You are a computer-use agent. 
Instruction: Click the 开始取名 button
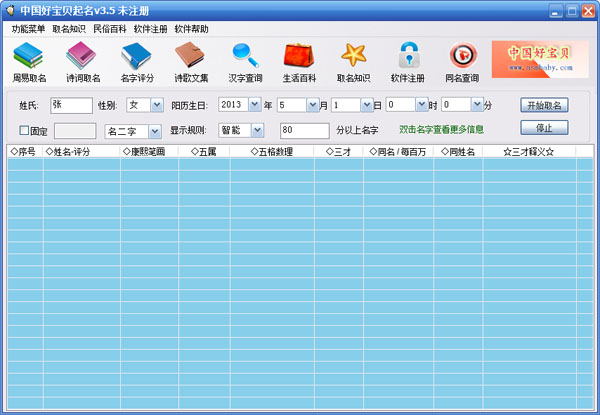point(544,105)
